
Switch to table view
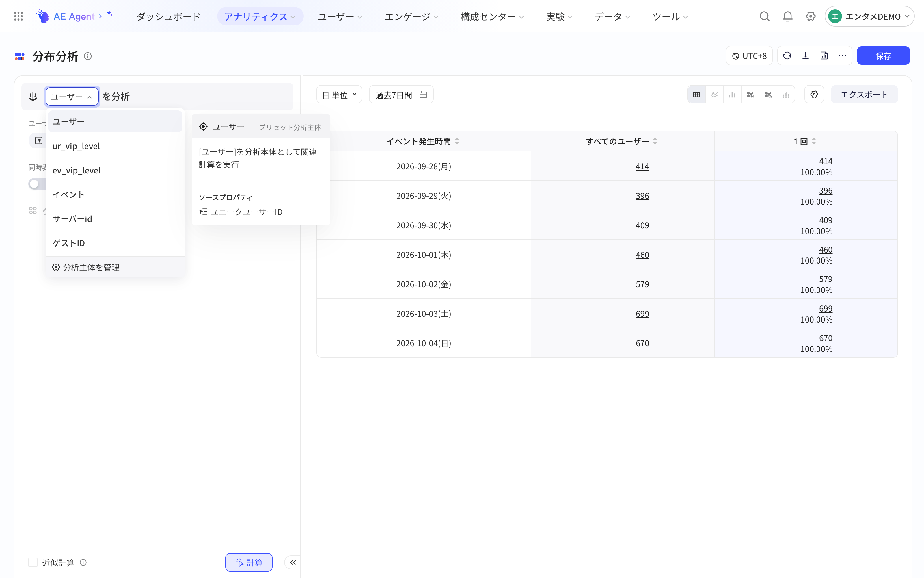click(x=696, y=95)
